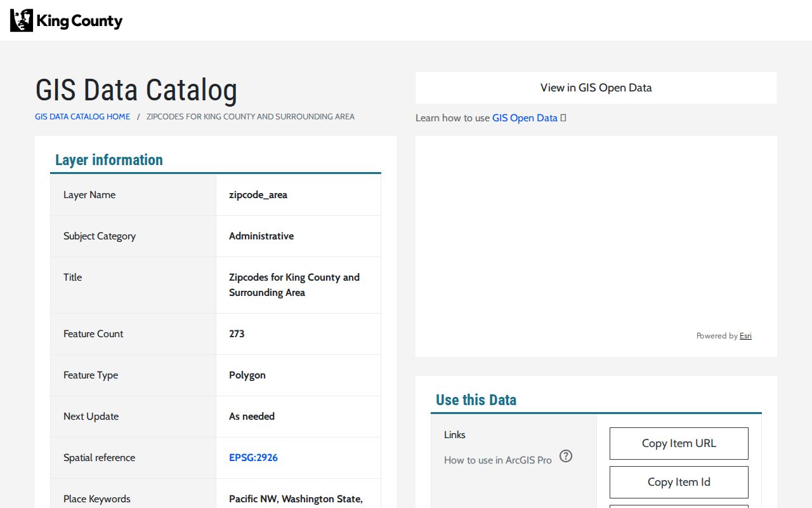The height and width of the screenshot is (508, 812).
Task: Click the Copy Item Id button
Action: [679, 482]
